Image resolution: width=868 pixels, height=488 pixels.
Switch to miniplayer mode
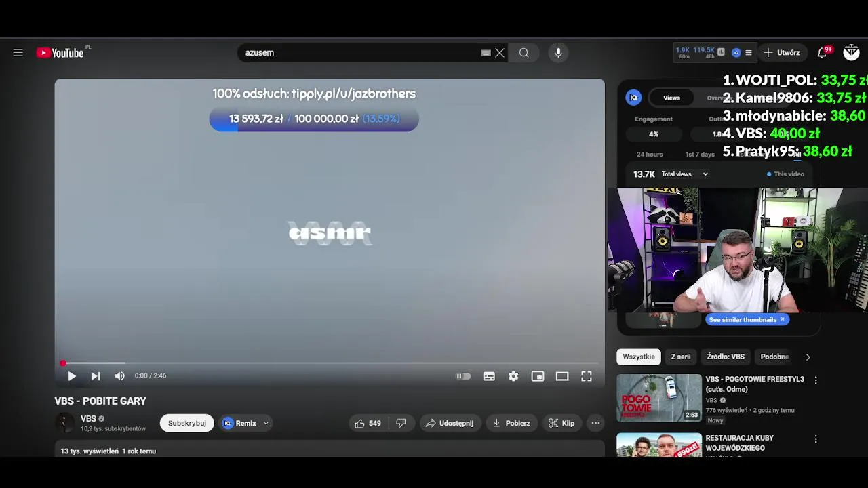[x=538, y=376]
